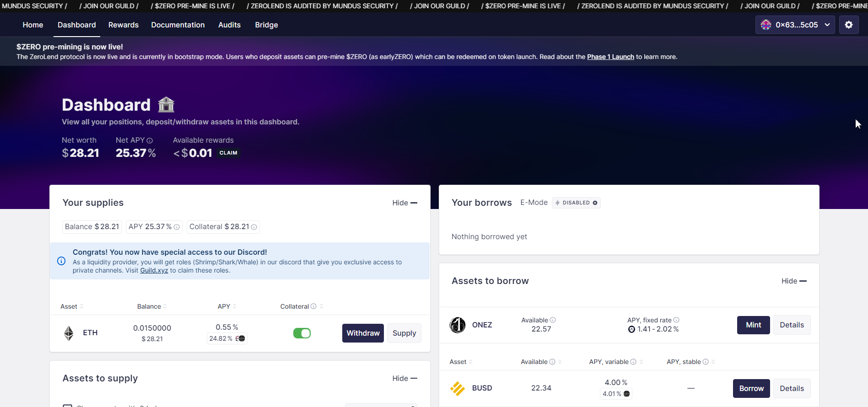Screen dimensions: 868x407
Task: Open the Audits tab
Action: point(229,25)
